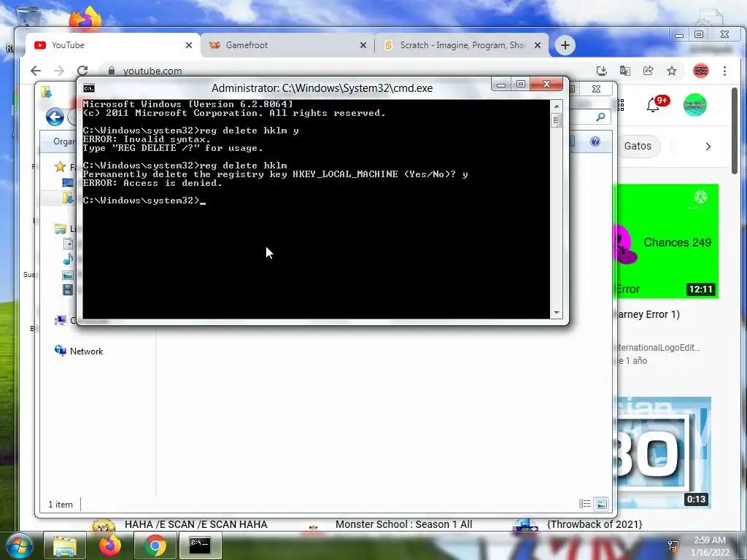
Task: Open the InternationalLogoEdit channel link
Action: pos(659,348)
